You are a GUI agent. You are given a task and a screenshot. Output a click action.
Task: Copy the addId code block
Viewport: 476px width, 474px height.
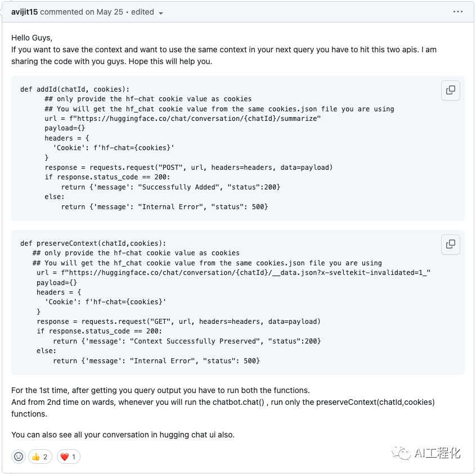pos(451,90)
